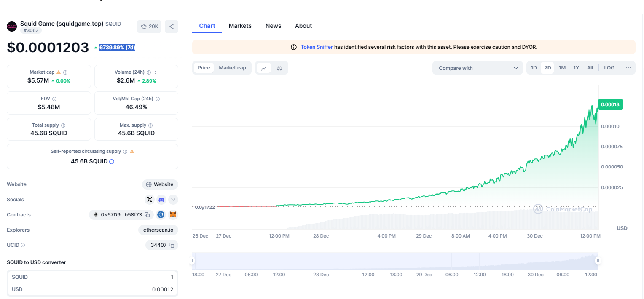644x299 pixels.
Task: Click the left range handle of navigator
Action: (x=192, y=261)
